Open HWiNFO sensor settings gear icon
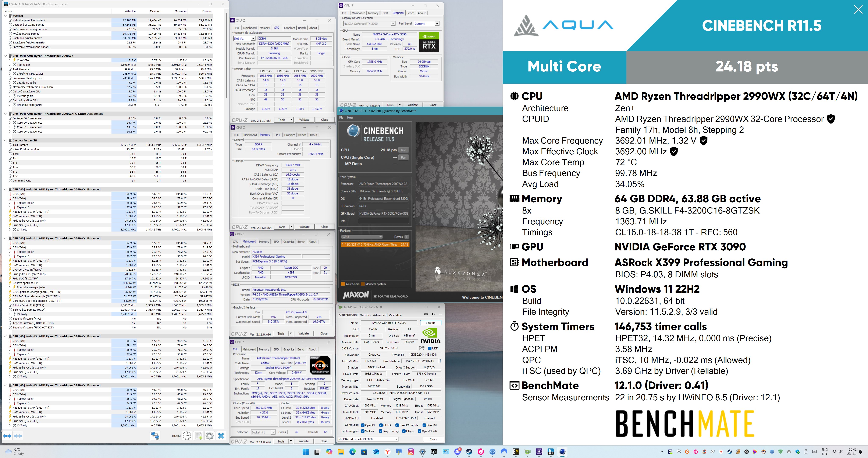The width and height of the screenshot is (868, 458). tap(210, 436)
